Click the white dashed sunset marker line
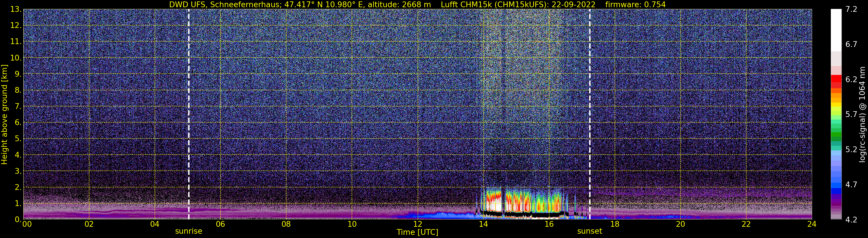This screenshot has height=238, width=868. pyautogui.click(x=590, y=114)
